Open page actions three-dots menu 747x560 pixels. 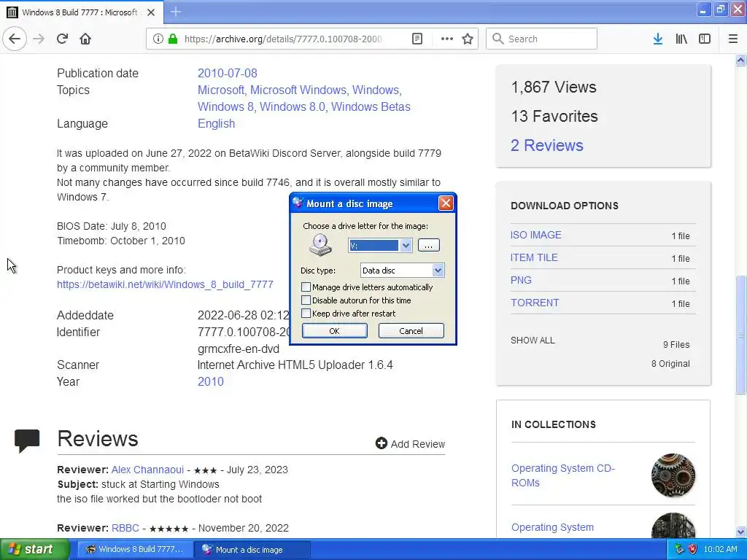[x=447, y=39]
